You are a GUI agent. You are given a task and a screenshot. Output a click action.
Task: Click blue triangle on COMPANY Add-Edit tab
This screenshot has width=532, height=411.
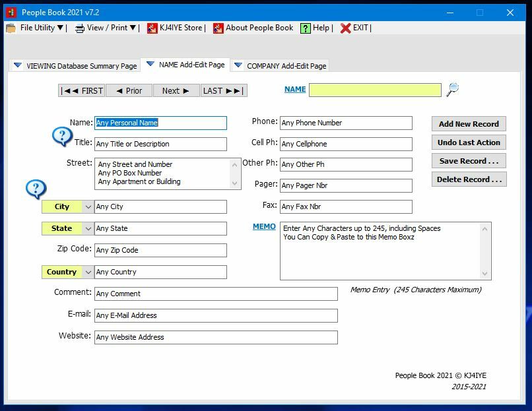tap(238, 65)
